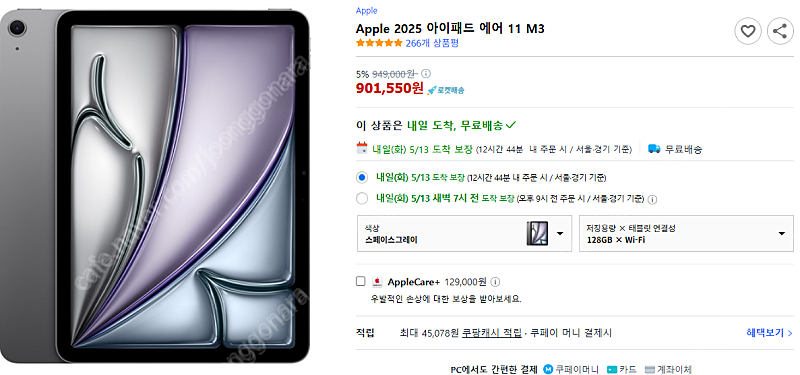
Task: Click the Apple brand link
Action: (x=366, y=11)
